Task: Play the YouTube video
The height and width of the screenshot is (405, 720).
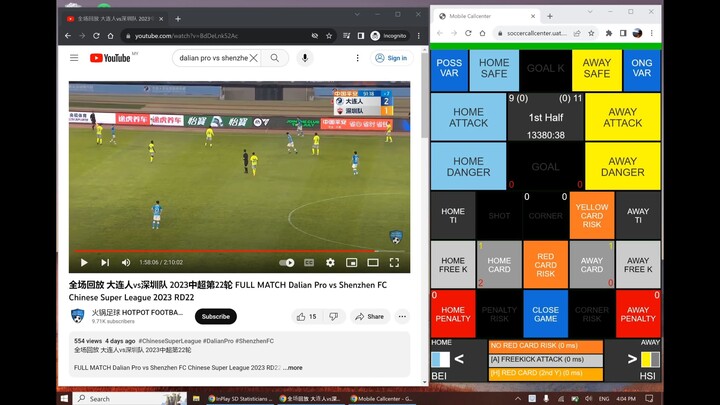Action: 84,263
